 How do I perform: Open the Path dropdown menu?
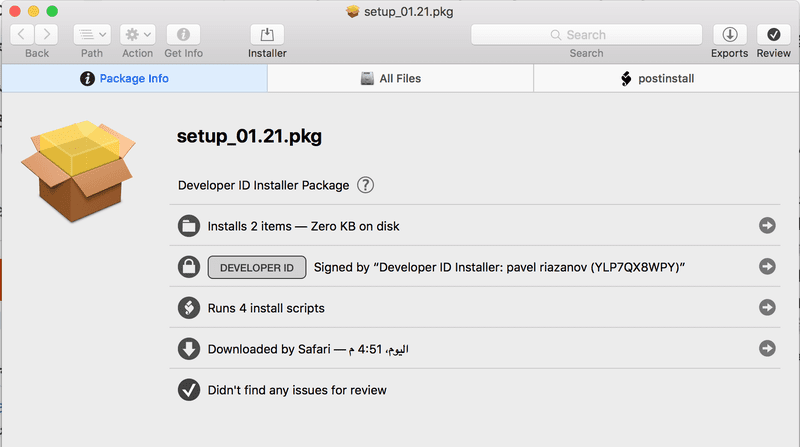(x=92, y=34)
